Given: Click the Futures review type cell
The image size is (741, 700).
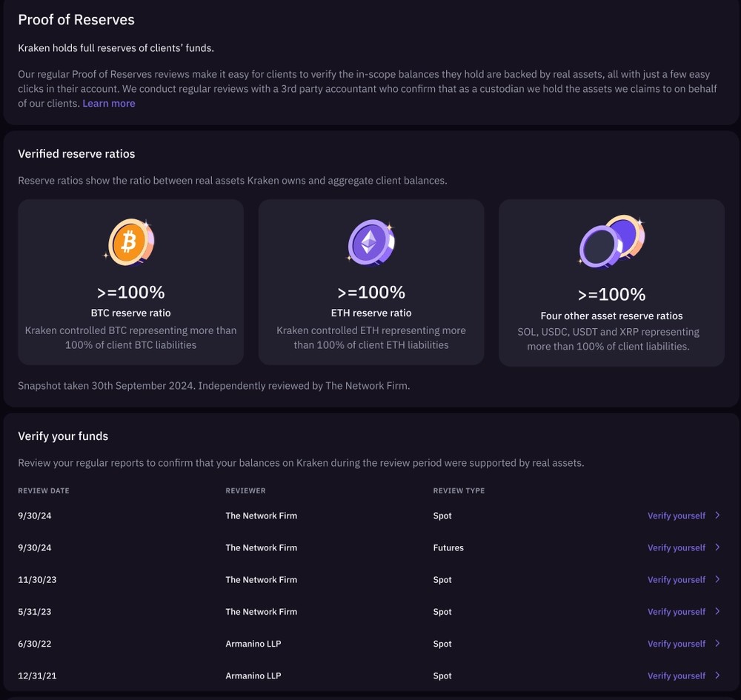Looking at the screenshot, I should 448,548.
